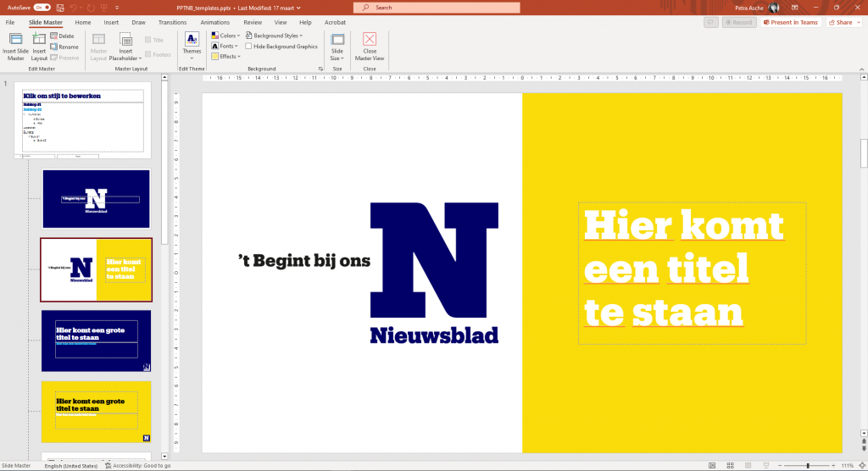Select 'Klik om stijl te bewerken' master thumbnail
Viewport: 868px width, 471px height.
82,120
